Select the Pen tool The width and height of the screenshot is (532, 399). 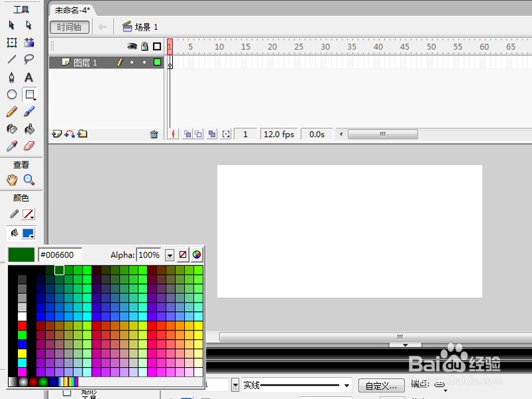click(x=12, y=77)
